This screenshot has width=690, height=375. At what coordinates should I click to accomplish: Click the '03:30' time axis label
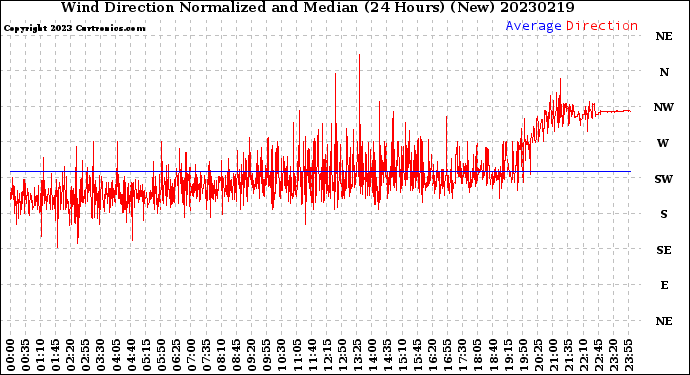pyautogui.click(x=101, y=355)
